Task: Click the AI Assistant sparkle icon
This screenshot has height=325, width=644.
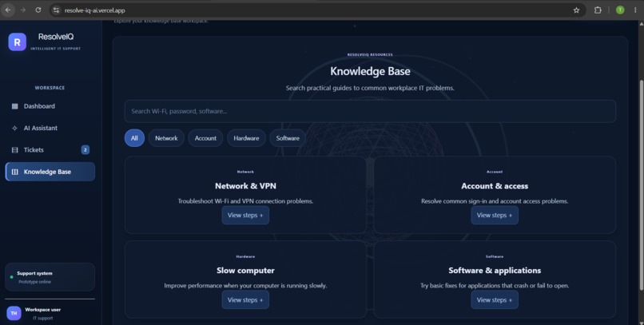Action: (15, 128)
